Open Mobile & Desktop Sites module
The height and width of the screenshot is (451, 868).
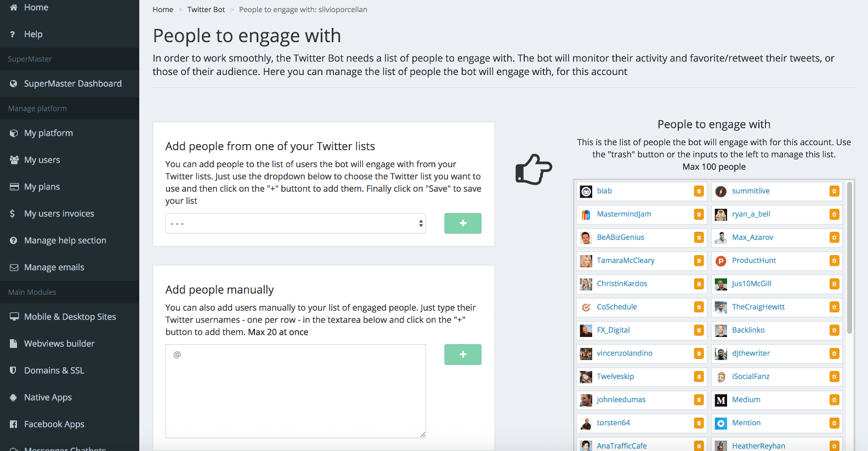point(70,317)
